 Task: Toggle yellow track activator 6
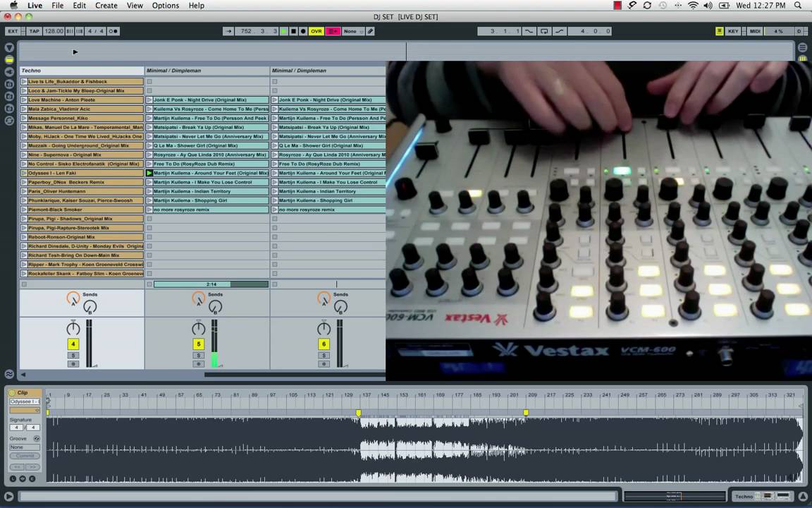[324, 344]
